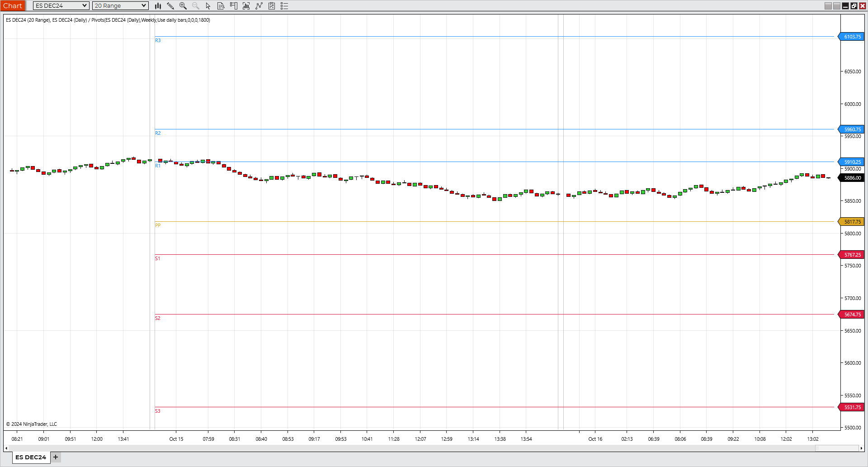The height and width of the screenshot is (467, 868).
Task: Open the chart properties list icon
Action: tap(284, 6)
